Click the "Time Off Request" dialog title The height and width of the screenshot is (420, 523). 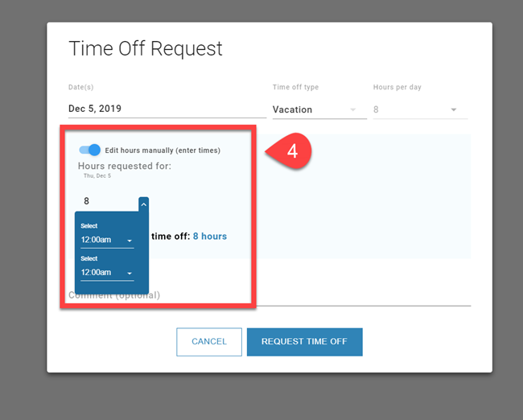click(146, 48)
